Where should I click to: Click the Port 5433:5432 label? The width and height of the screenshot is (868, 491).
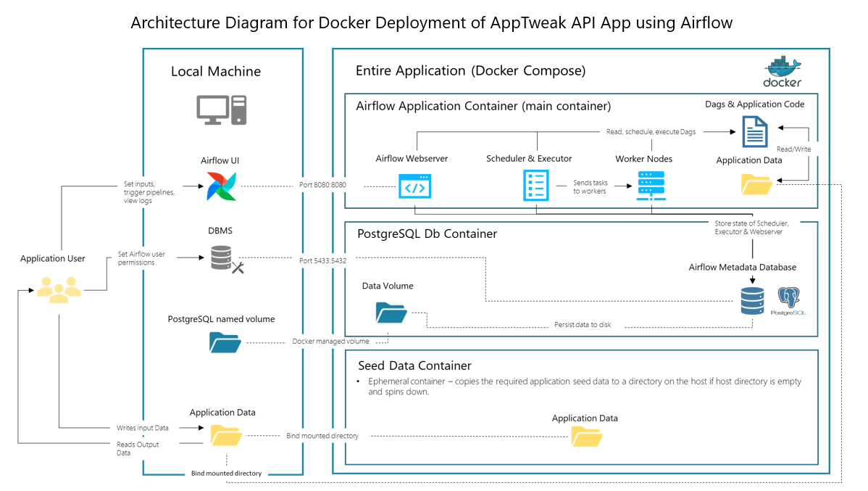tap(324, 260)
